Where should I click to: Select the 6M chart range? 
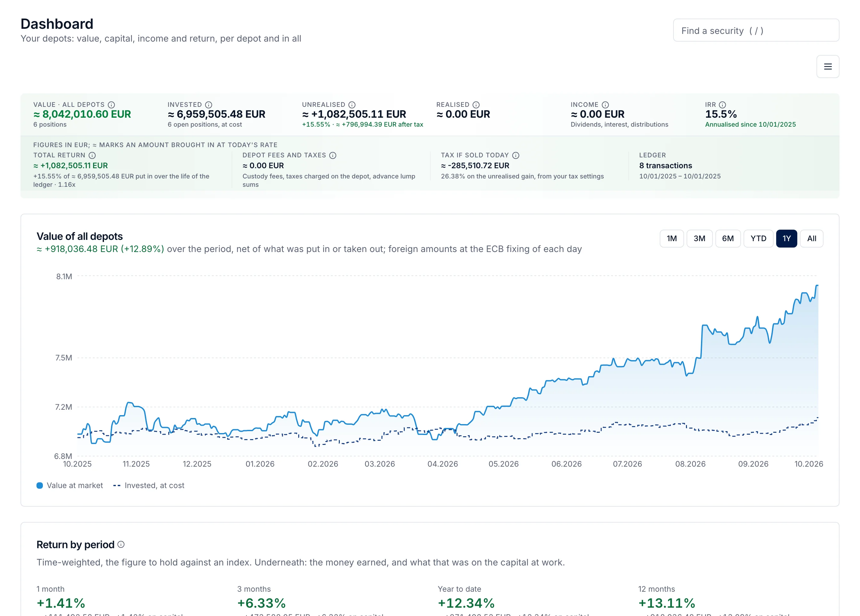(728, 239)
